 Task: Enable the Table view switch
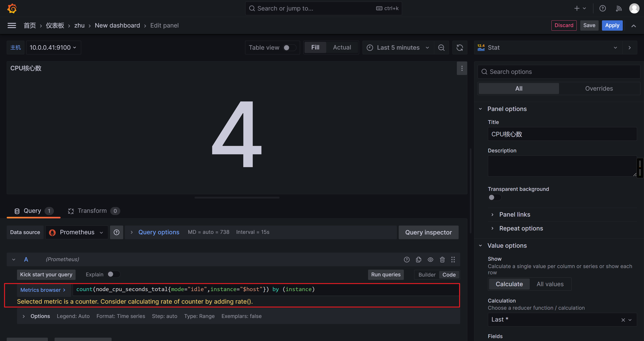[x=289, y=47]
